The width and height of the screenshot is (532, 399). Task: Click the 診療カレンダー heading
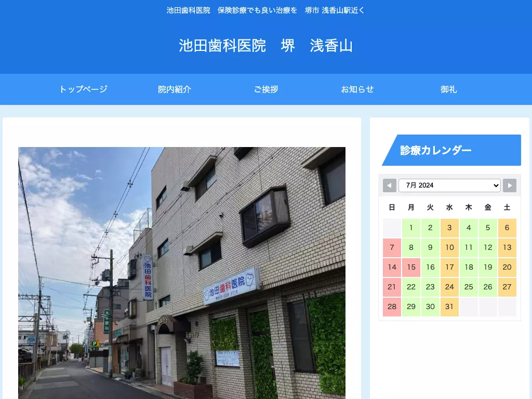click(451, 150)
